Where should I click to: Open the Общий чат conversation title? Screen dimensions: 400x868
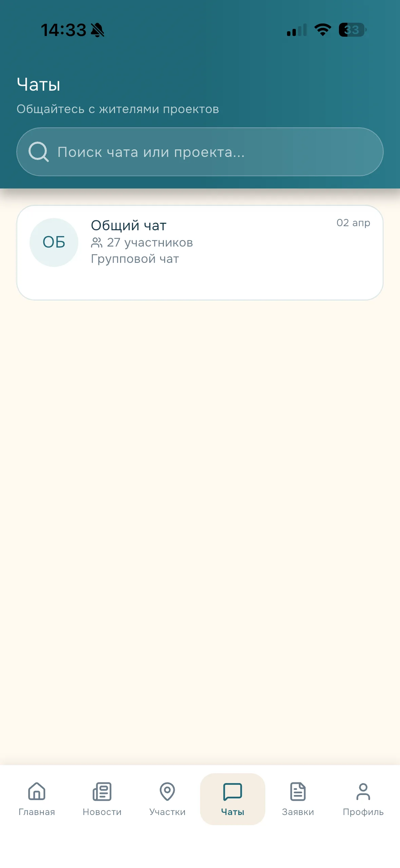coord(129,225)
